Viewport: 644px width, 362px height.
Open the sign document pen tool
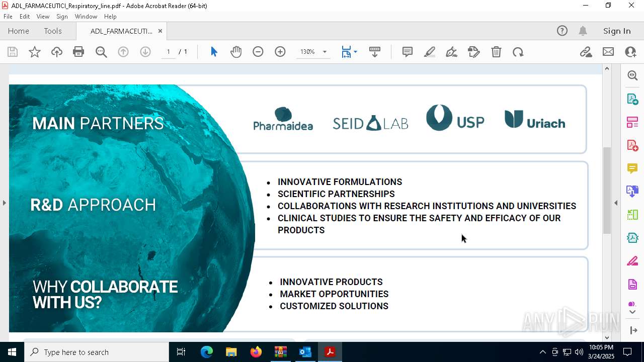pos(452,52)
